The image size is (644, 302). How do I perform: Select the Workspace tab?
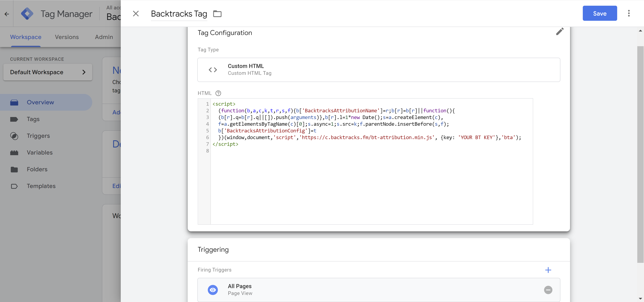(x=25, y=36)
